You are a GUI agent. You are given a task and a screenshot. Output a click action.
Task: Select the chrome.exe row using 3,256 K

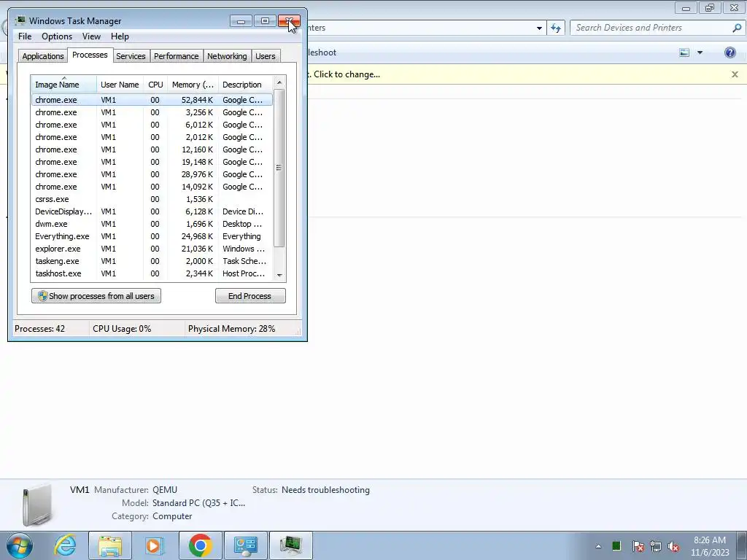pos(152,112)
